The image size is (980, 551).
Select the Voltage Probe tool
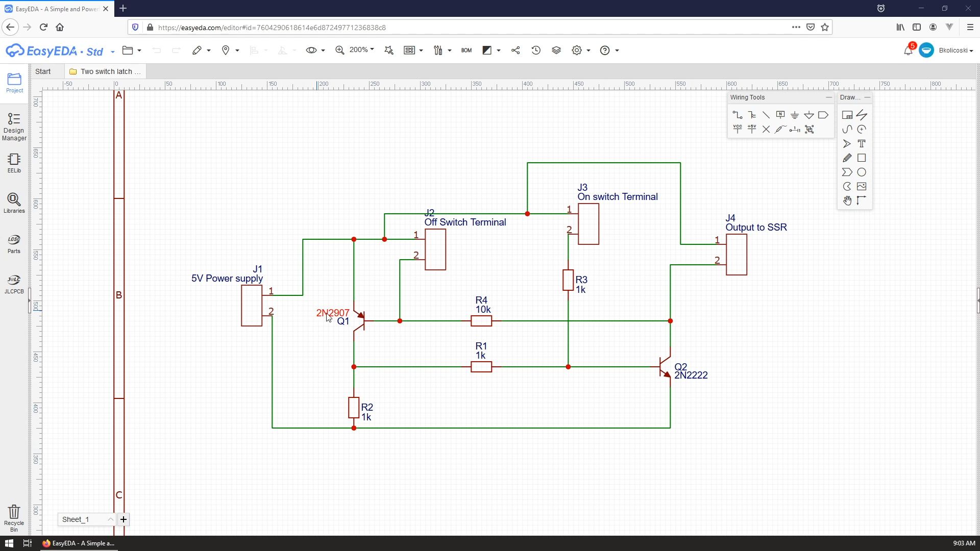780,129
